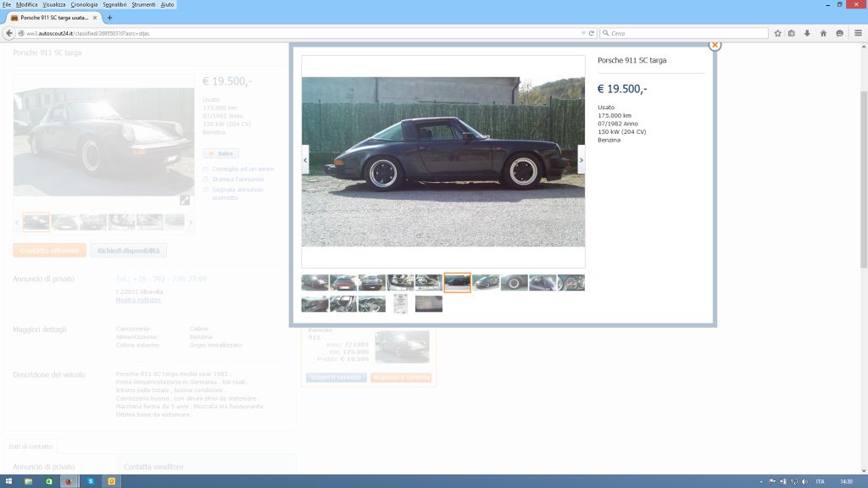Show next photo in gallery

click(x=581, y=160)
